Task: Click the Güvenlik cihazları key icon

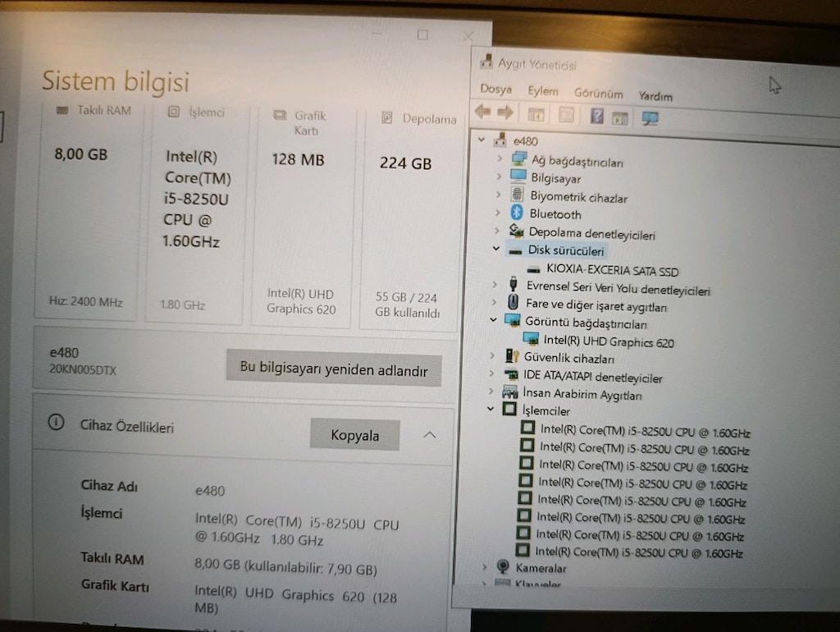Action: coord(512,356)
